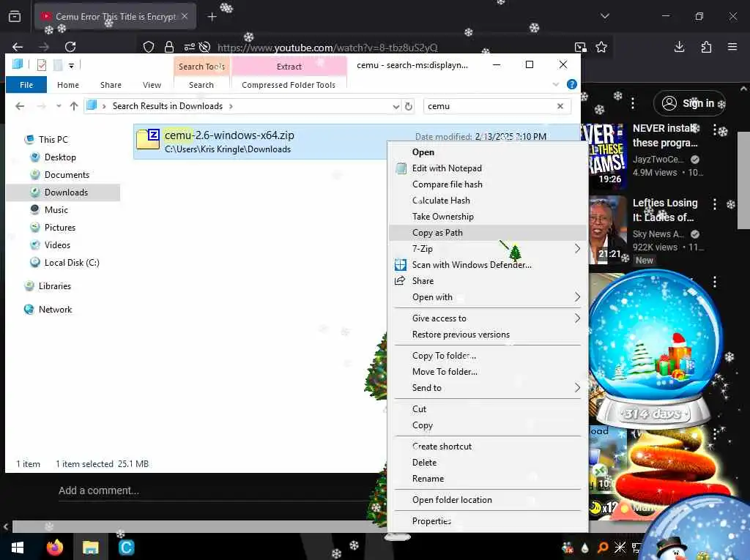Open Local Disk (C:) in sidebar
This screenshot has width=750, height=560.
pyautogui.click(x=72, y=263)
